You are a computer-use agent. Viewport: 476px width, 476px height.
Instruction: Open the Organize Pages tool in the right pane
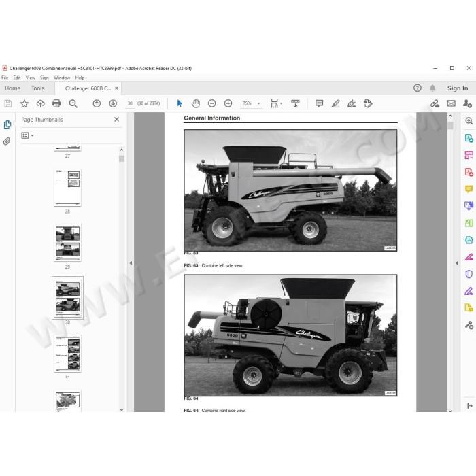pyautogui.click(x=469, y=155)
